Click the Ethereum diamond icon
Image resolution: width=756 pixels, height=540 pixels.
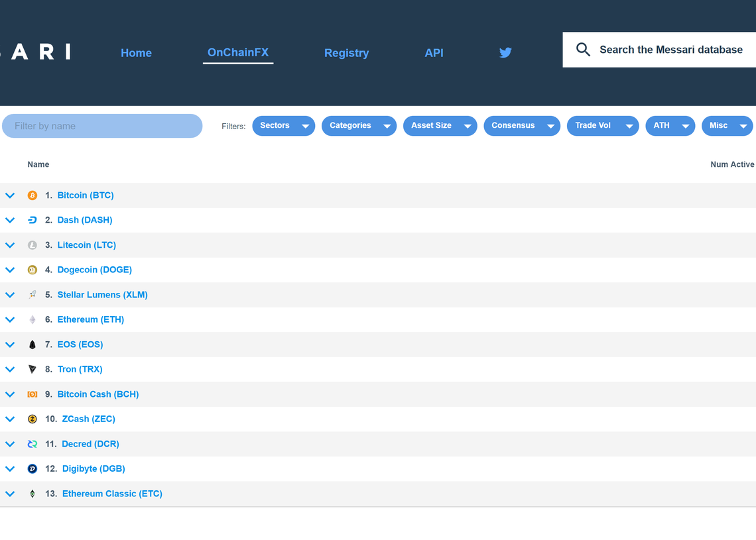point(32,320)
